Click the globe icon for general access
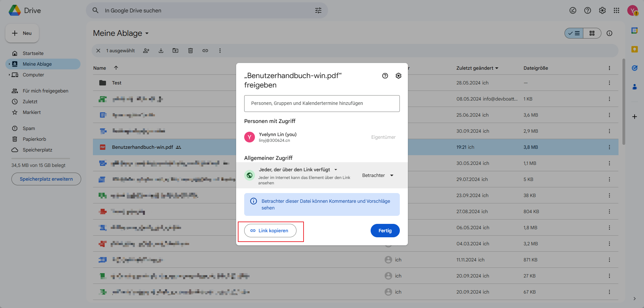This screenshot has height=308, width=644. (x=250, y=175)
